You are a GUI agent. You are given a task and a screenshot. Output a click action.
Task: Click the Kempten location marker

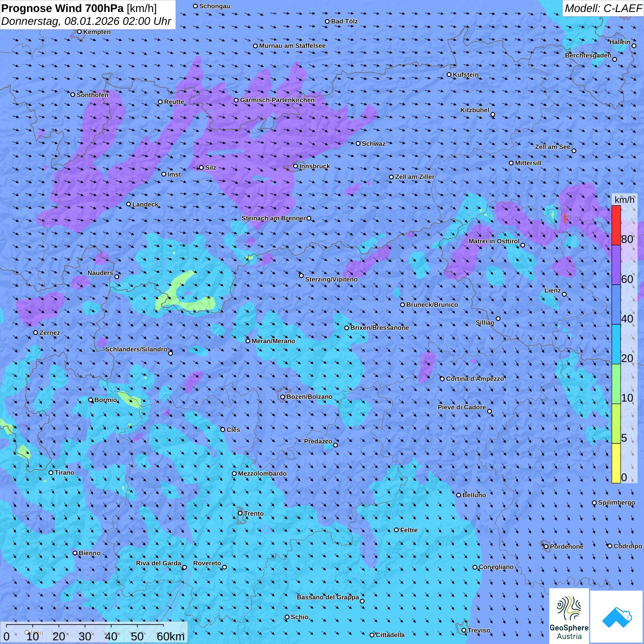[x=79, y=32]
